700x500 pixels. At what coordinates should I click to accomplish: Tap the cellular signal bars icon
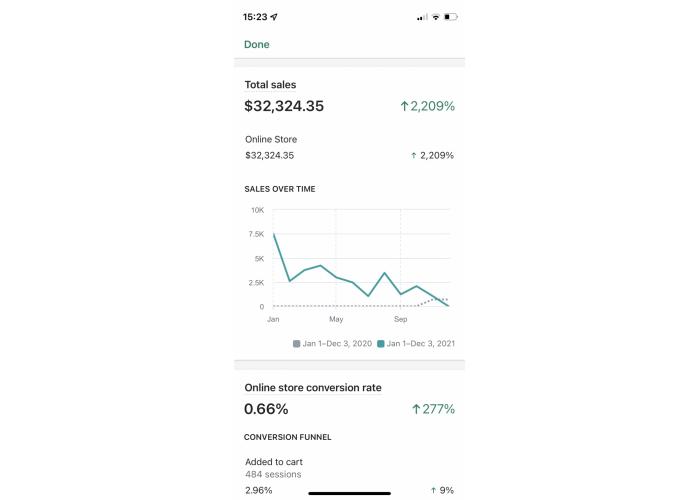[422, 17]
